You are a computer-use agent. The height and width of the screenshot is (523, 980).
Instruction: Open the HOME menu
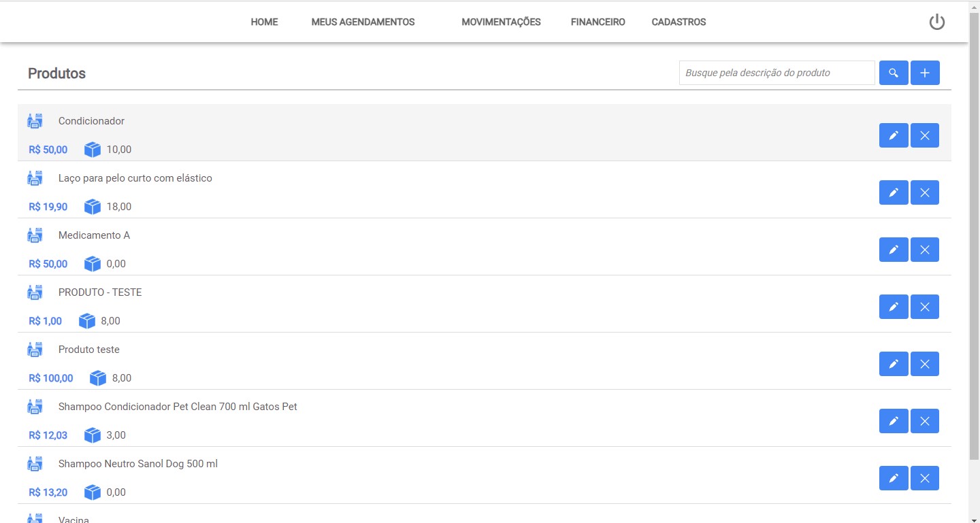click(x=264, y=22)
